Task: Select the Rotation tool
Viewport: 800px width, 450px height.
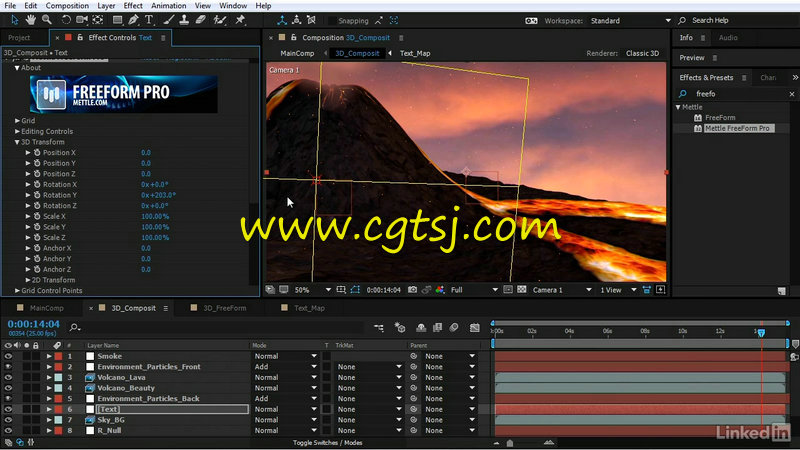Action: 66,20
